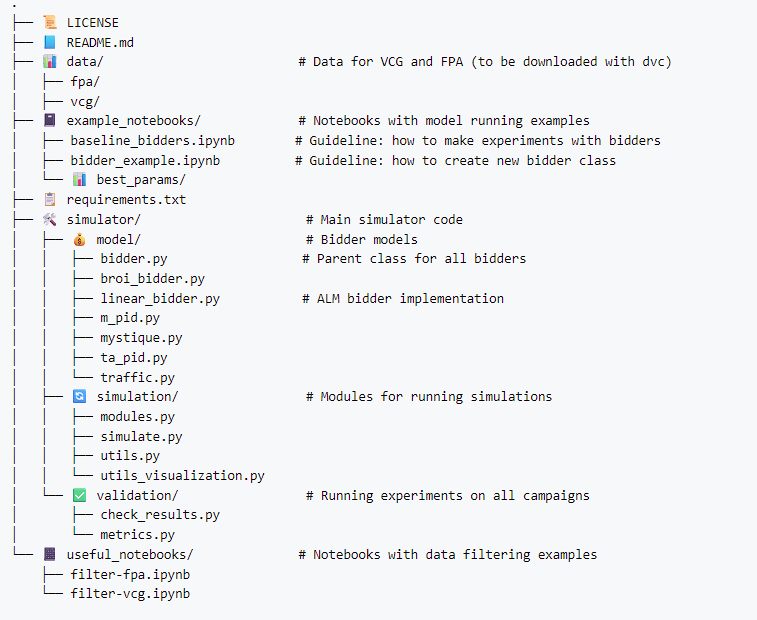757x620 pixels.
Task: Select the filter-vcg.ipynb notebook
Action: (130, 594)
